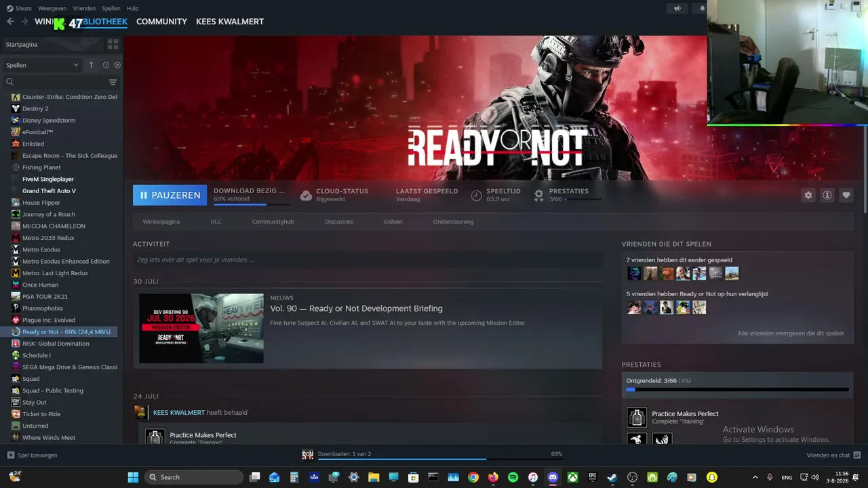Viewport: 868px width, 488px height.
Task: Click the Windows taskbar Search box
Action: [x=194, y=477]
